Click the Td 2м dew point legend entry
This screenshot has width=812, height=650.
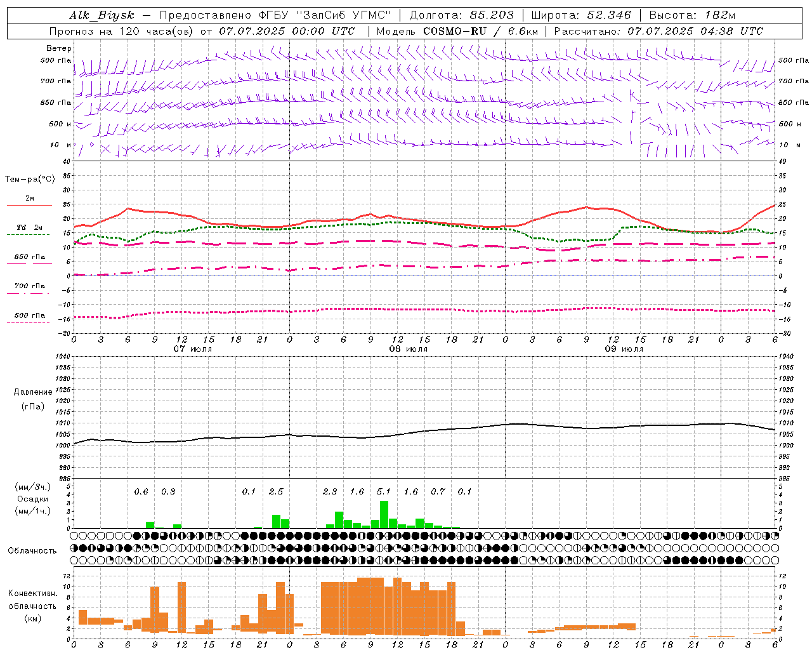[x=29, y=227]
